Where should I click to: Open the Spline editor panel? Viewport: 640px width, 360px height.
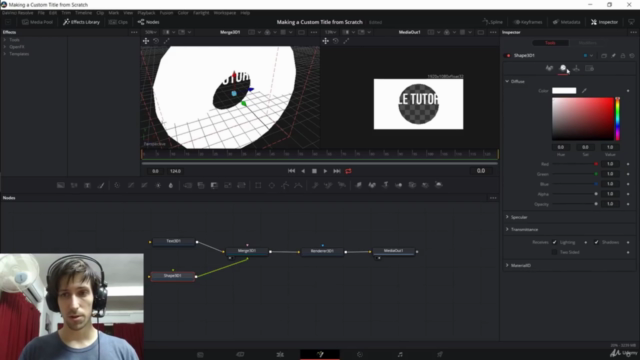493,22
